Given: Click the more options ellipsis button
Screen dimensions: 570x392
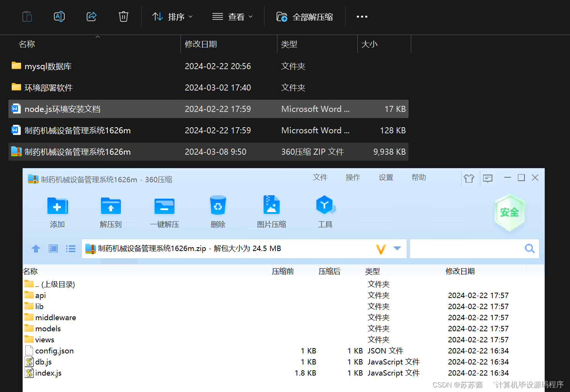Looking at the screenshot, I should [x=362, y=16].
